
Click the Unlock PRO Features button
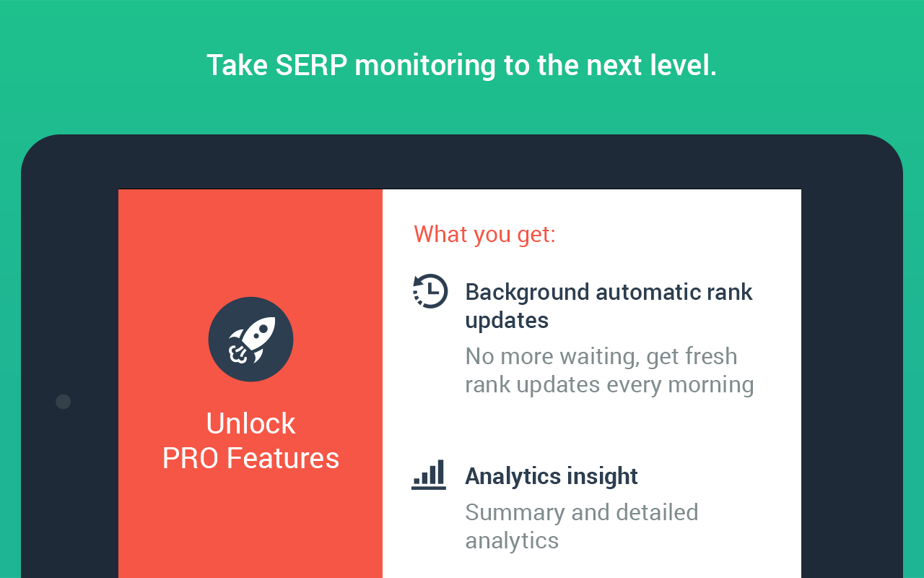[x=250, y=441]
